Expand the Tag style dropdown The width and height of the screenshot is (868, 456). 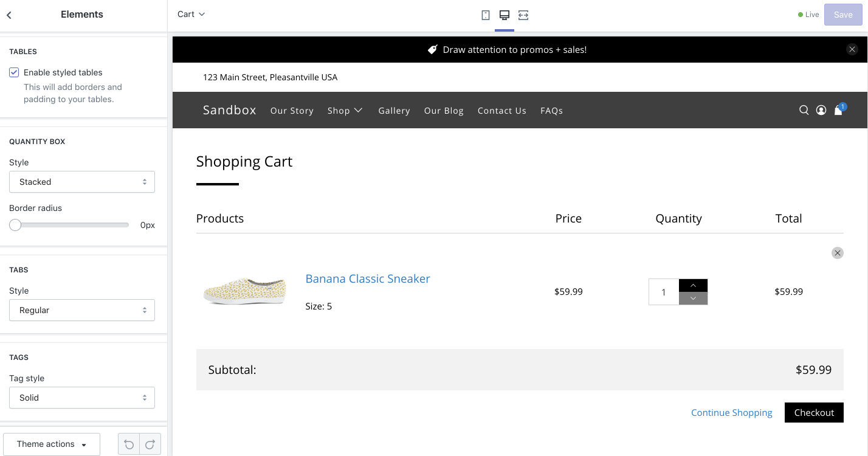82,398
